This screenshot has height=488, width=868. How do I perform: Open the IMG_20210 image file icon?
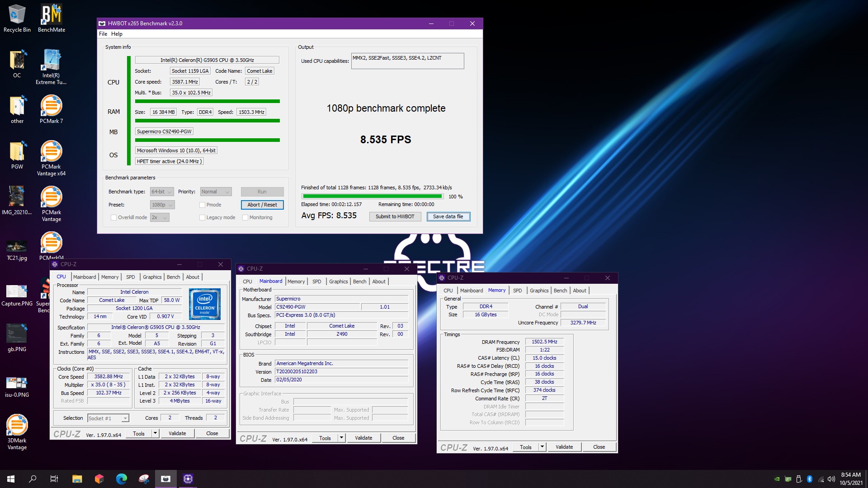(17, 201)
